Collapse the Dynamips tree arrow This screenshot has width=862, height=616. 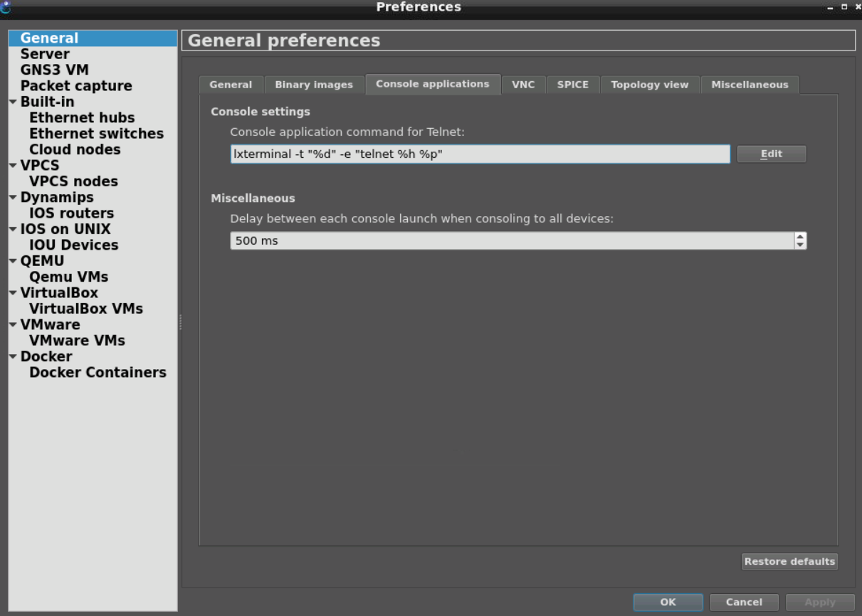[14, 198]
